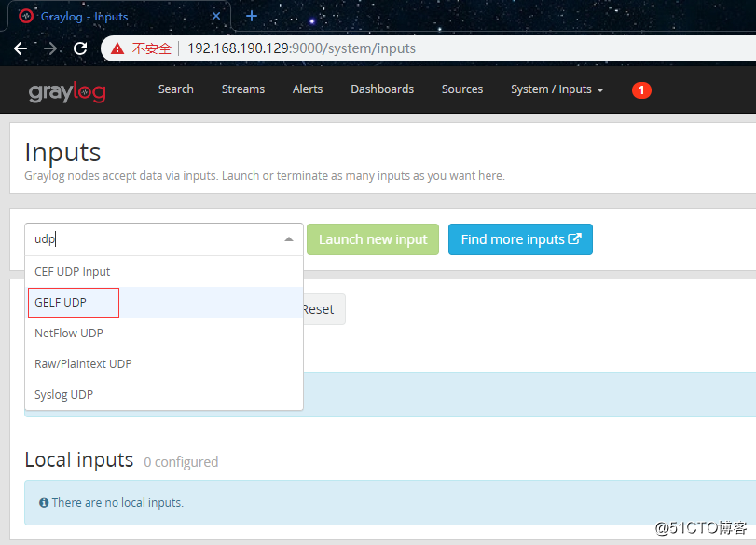Close the Graylog - Inputs tab
756x545 pixels.
(x=216, y=16)
